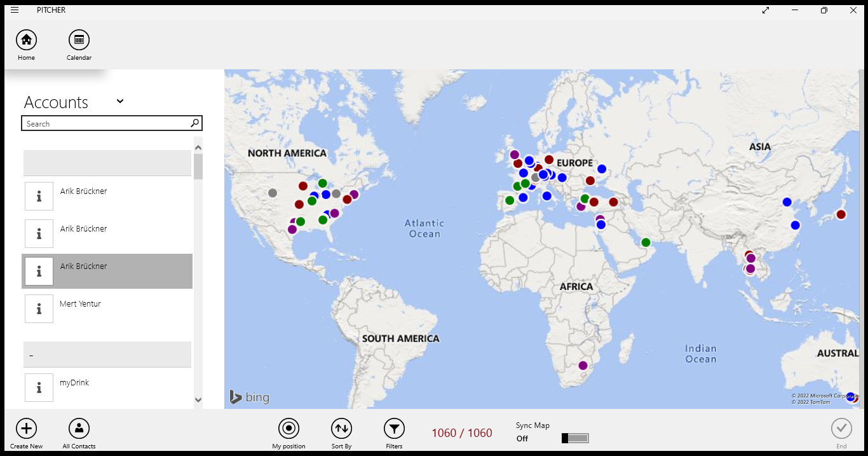The image size is (868, 456).
Task: Open the Home icon in top bar
Action: [x=26, y=40]
